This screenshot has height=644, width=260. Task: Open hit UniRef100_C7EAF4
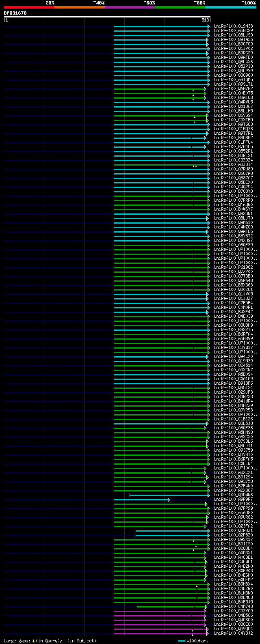coord(233,303)
